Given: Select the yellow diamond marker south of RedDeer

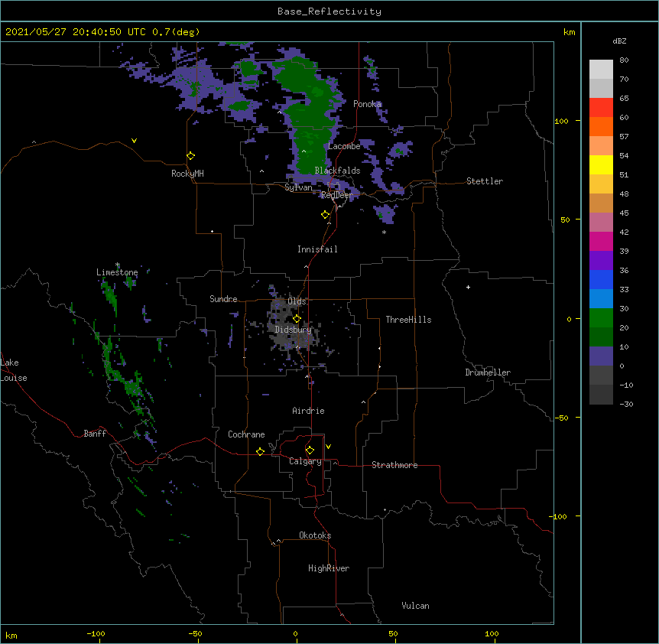Looking at the screenshot, I should point(326,215).
